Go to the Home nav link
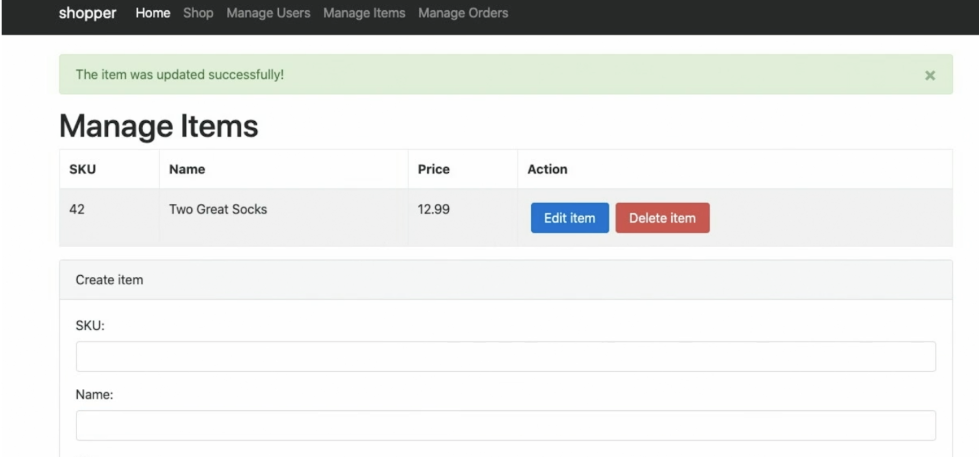Viewport: 980px width, 457px height. coord(153,13)
